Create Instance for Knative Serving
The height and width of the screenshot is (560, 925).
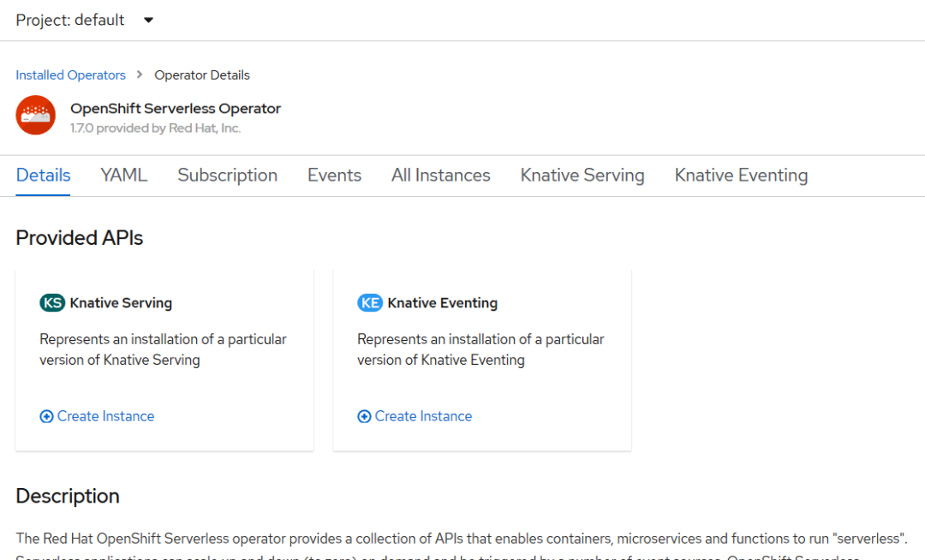point(98,416)
